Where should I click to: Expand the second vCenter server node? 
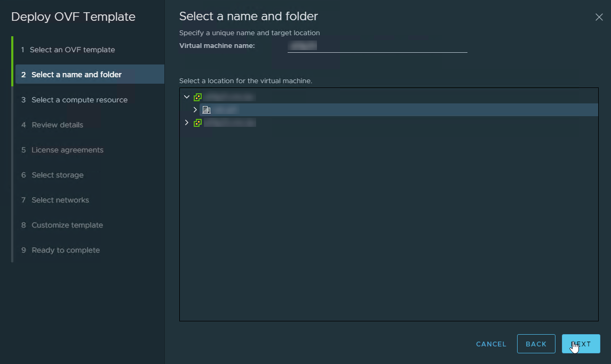coord(186,123)
